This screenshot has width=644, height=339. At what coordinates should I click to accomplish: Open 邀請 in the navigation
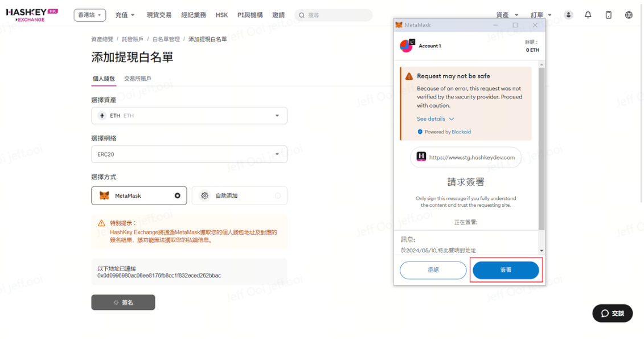278,15
